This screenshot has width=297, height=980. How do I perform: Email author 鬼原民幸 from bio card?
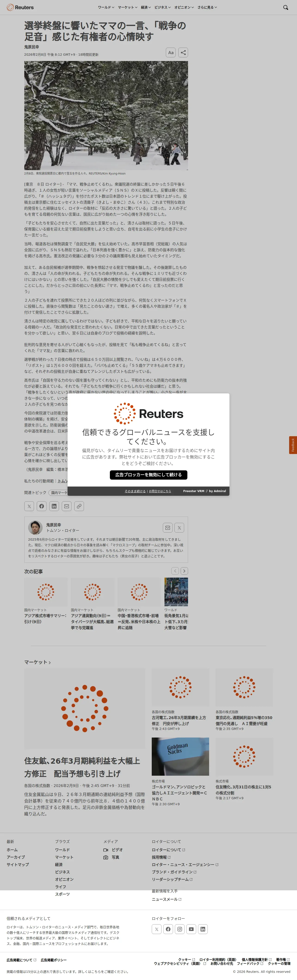[167, 528]
